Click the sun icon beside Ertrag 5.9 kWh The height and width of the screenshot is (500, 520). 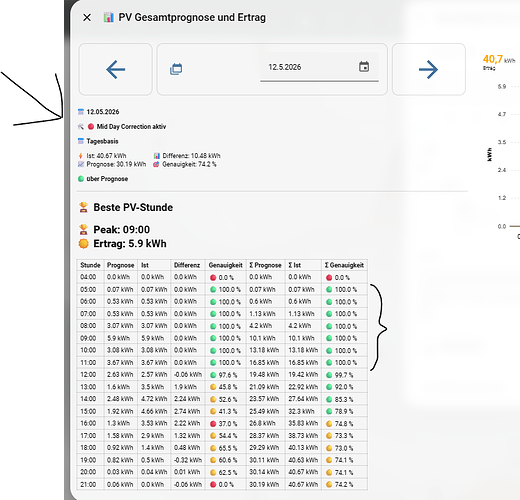click(83, 244)
